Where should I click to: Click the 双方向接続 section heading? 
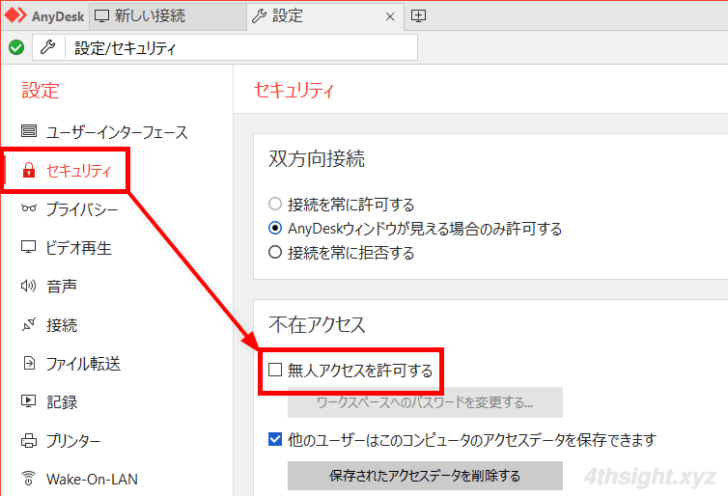(316, 159)
